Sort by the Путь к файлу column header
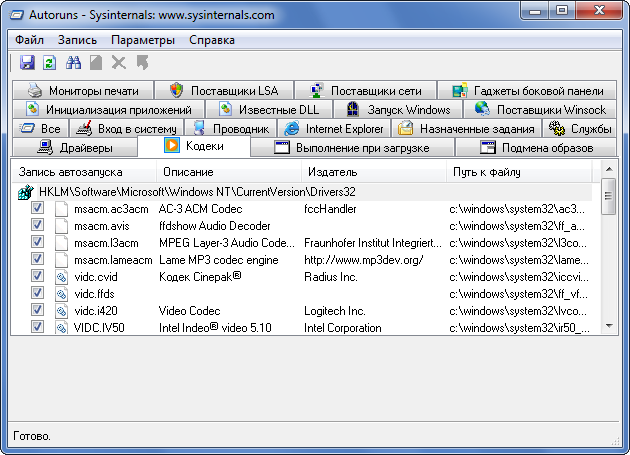This screenshot has width=630, height=455. tap(519, 172)
